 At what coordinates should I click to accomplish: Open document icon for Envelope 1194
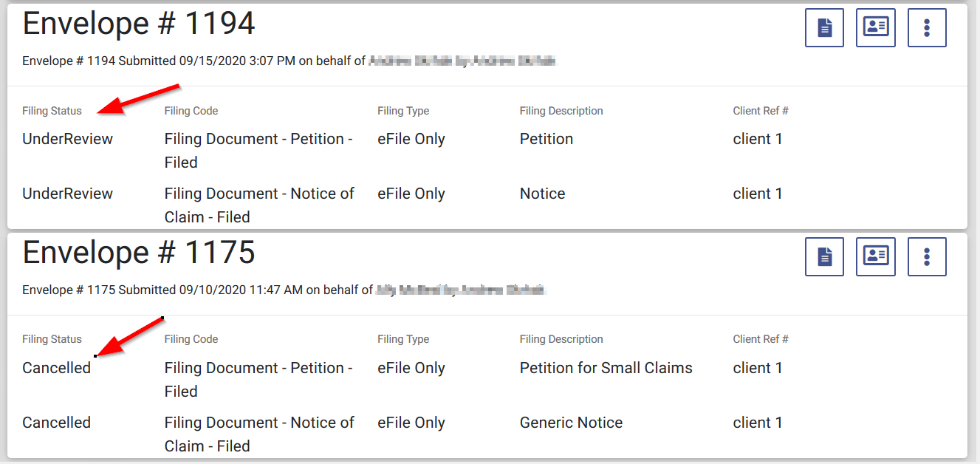824,28
